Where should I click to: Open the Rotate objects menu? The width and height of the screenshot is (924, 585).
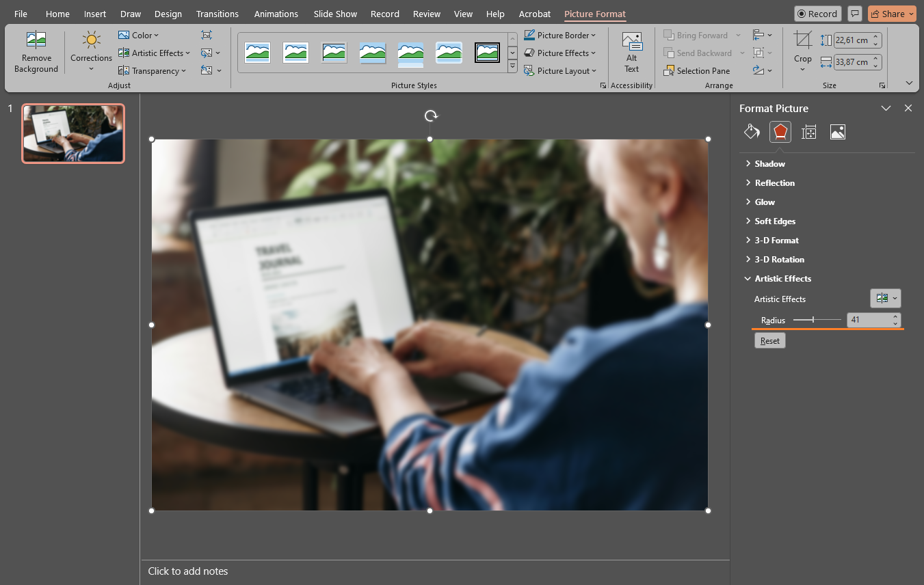762,70
